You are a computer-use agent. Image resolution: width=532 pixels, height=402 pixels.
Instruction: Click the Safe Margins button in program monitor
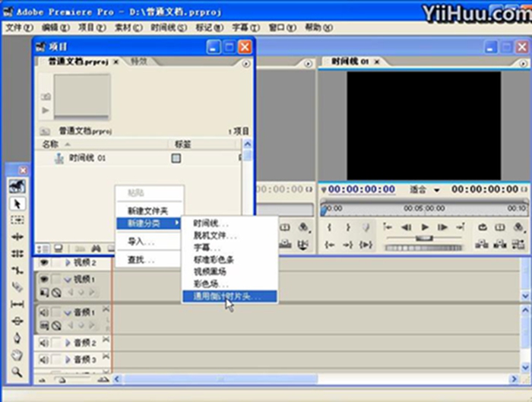point(500,227)
